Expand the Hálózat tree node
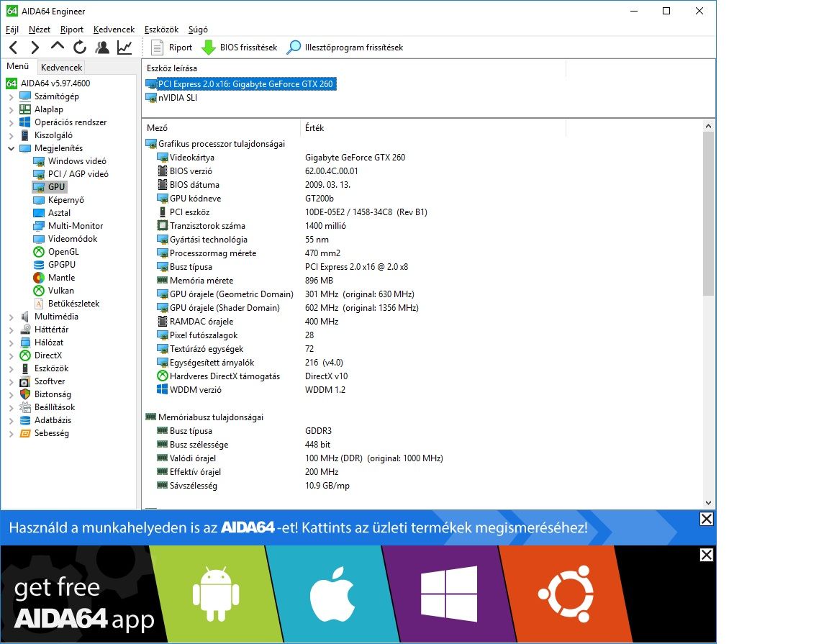 [11, 343]
